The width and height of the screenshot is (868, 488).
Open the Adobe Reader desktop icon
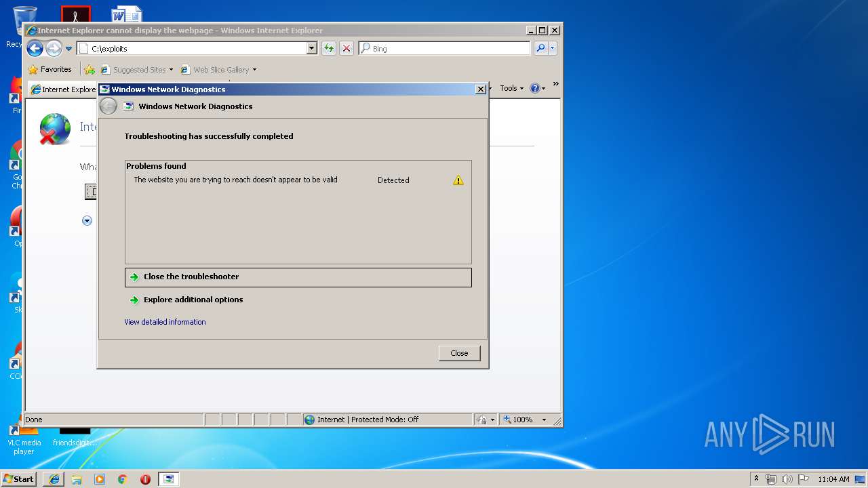coord(75,14)
